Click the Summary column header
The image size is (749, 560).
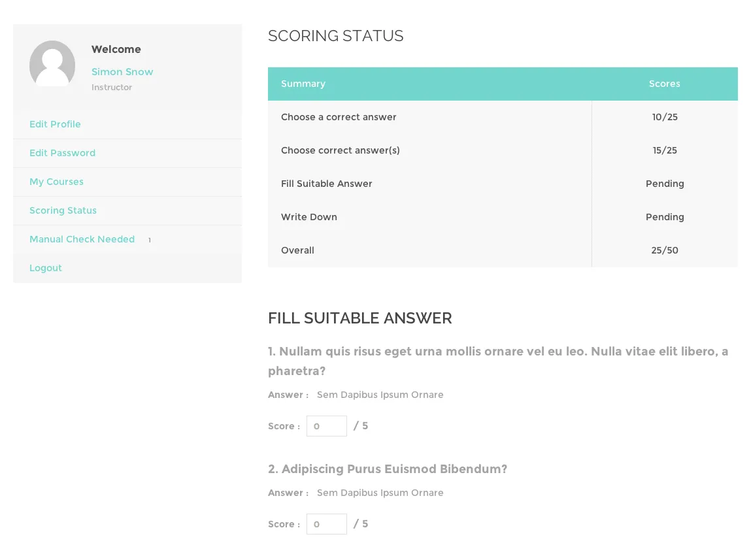click(x=303, y=84)
